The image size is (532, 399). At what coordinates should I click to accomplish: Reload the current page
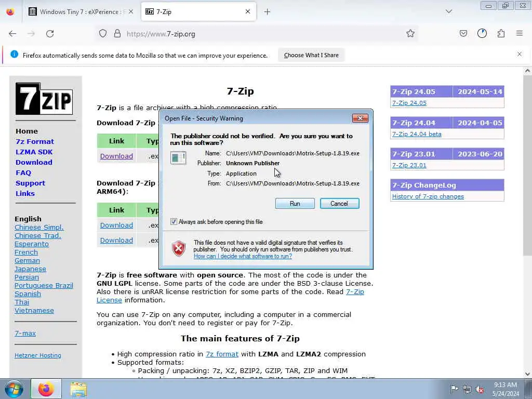coord(50,34)
